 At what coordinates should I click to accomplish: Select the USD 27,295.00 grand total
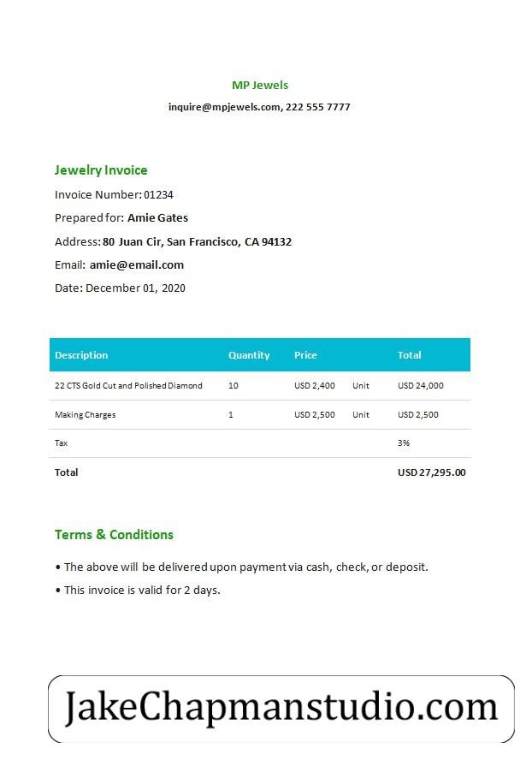[432, 472]
